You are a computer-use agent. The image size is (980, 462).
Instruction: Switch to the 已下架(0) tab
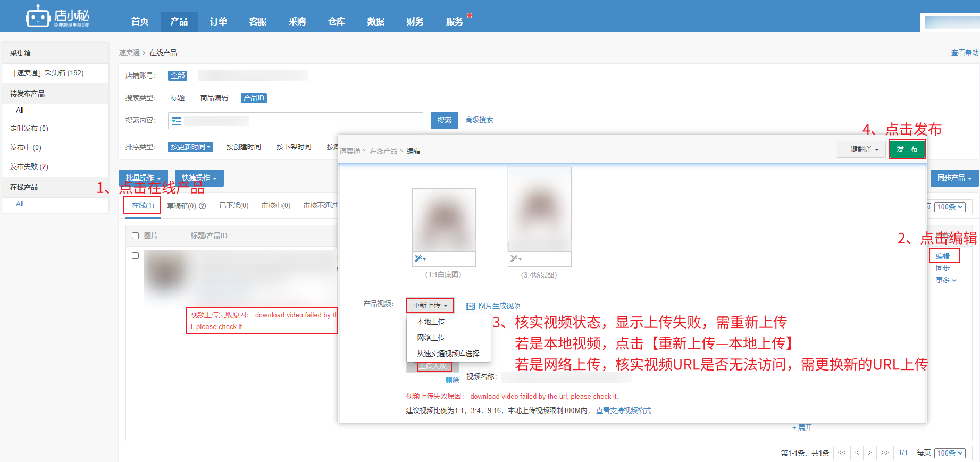tap(234, 206)
